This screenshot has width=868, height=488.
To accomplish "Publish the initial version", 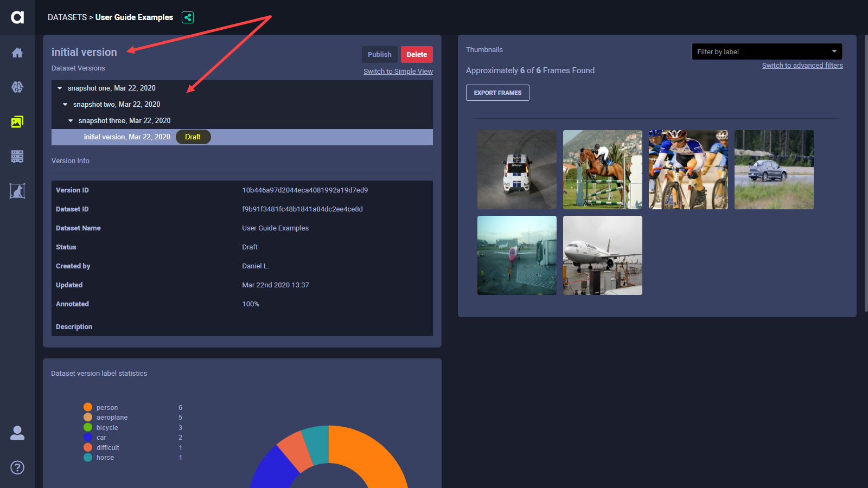I will click(379, 55).
